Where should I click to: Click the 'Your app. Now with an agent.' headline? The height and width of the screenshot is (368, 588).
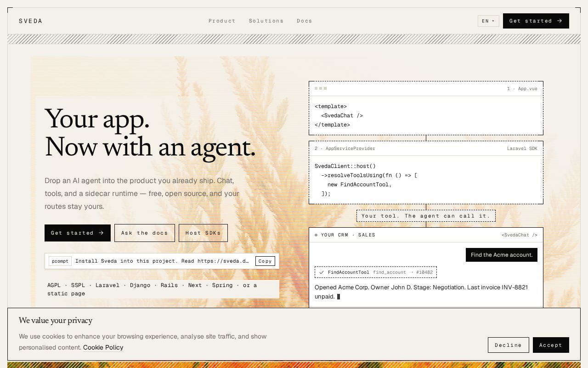coord(150,132)
